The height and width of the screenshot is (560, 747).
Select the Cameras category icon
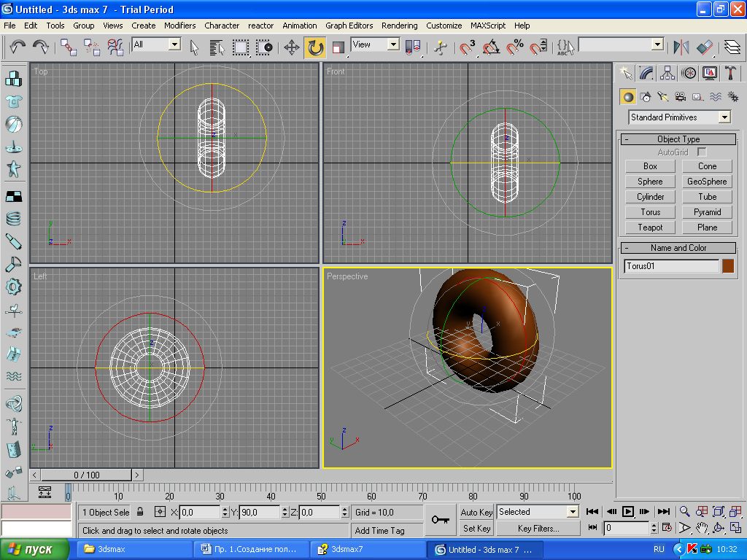point(681,97)
